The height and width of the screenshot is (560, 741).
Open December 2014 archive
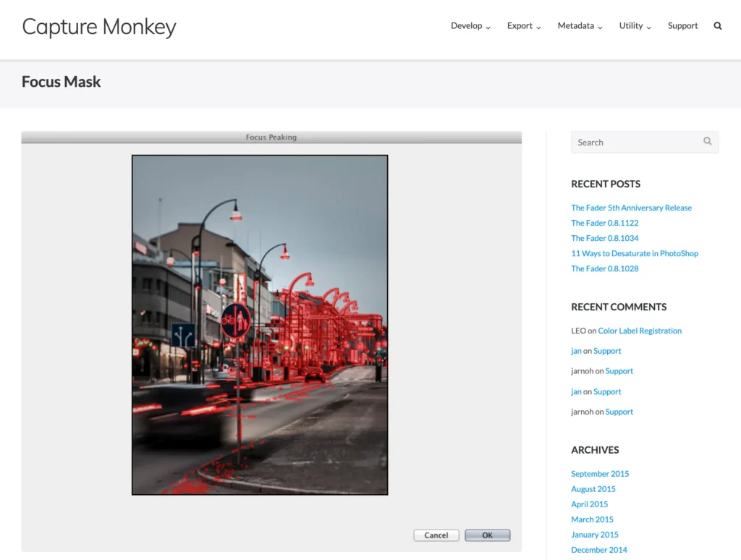click(598, 550)
